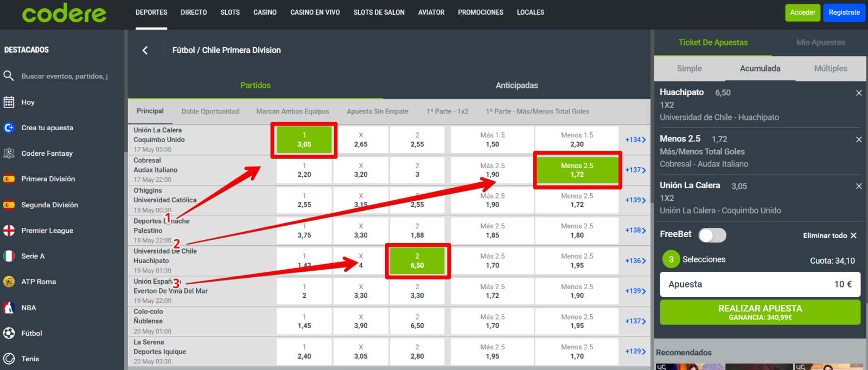Image resolution: width=868 pixels, height=370 pixels.
Task: Open the CASINO EN VIVO menu
Action: [315, 12]
